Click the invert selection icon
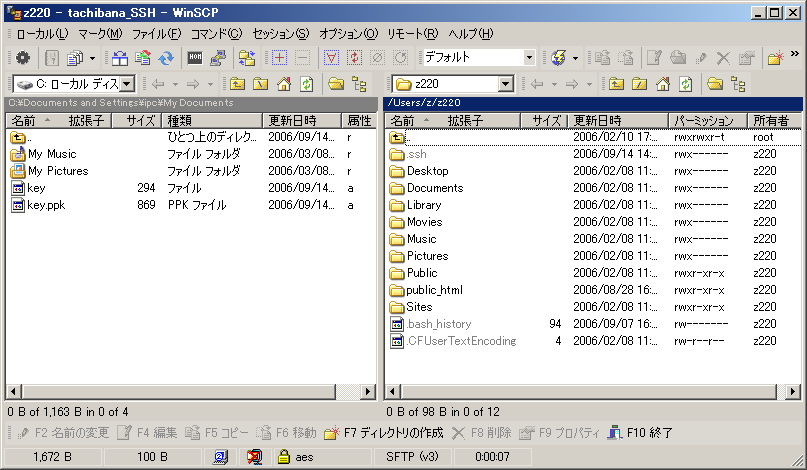The height and width of the screenshot is (470, 807). [355, 58]
